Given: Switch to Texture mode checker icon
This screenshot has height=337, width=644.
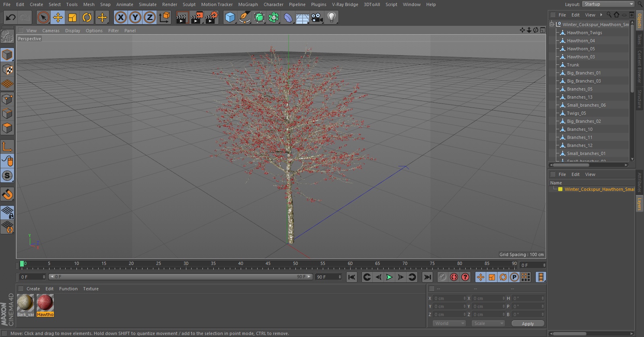Looking at the screenshot, I should (7, 70).
